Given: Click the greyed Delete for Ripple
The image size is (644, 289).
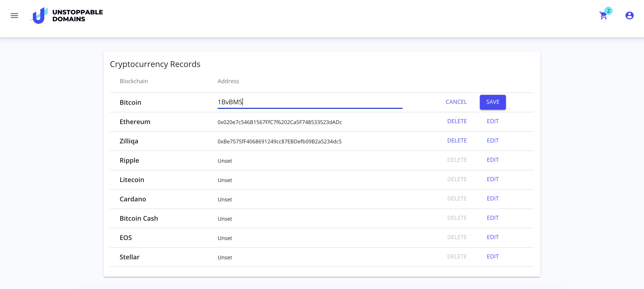Looking at the screenshot, I should (457, 160).
